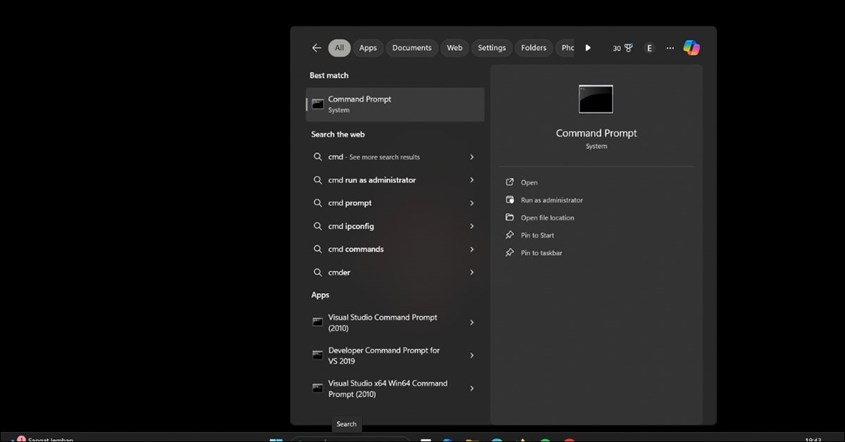
Task: Click search icon beside cmd See more results
Action: point(318,157)
